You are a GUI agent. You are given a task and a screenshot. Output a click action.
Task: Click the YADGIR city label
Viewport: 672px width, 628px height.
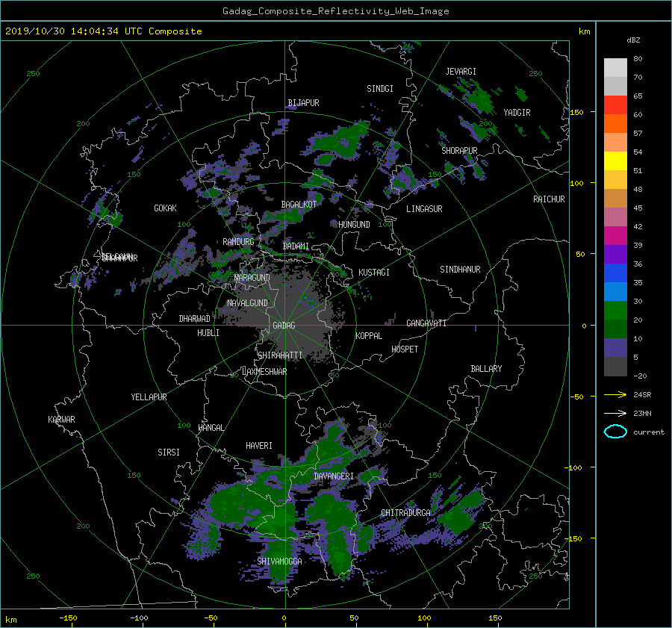(x=517, y=113)
